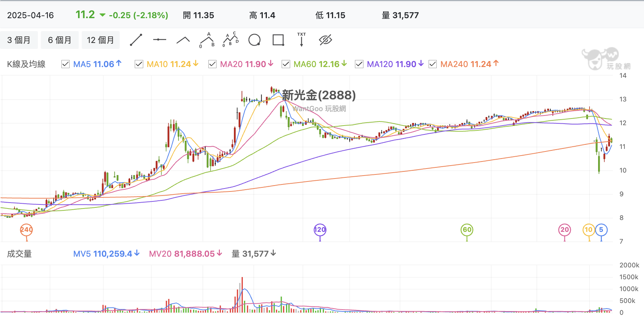
Task: Click the K線及均線 section label
Action: pyautogui.click(x=26, y=64)
